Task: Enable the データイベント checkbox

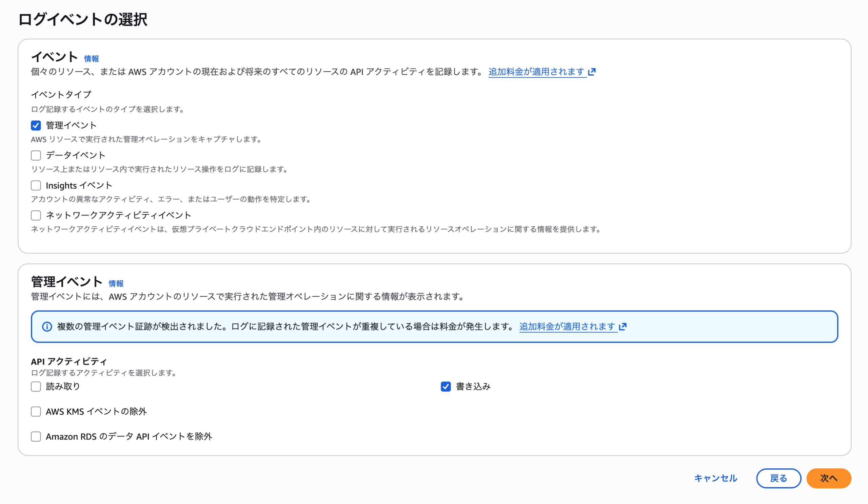Action: (x=36, y=155)
